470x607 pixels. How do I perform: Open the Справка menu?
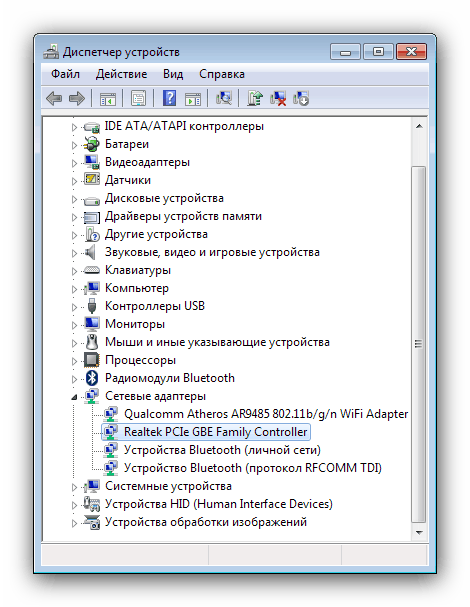click(221, 74)
